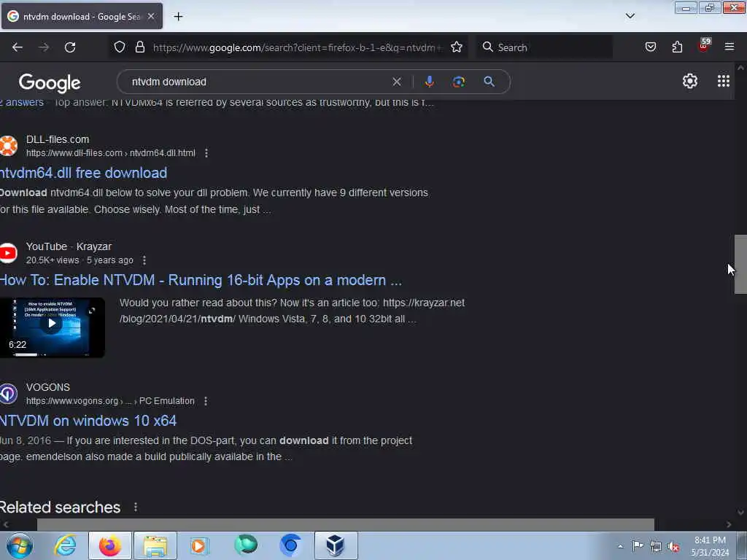Open more options for DLL-files.com result
Image resolution: width=747 pixels, height=560 pixels.
click(x=206, y=153)
